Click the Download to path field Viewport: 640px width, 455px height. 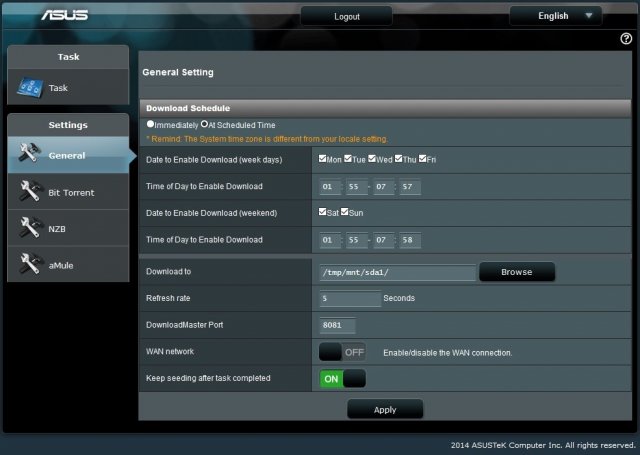click(397, 272)
